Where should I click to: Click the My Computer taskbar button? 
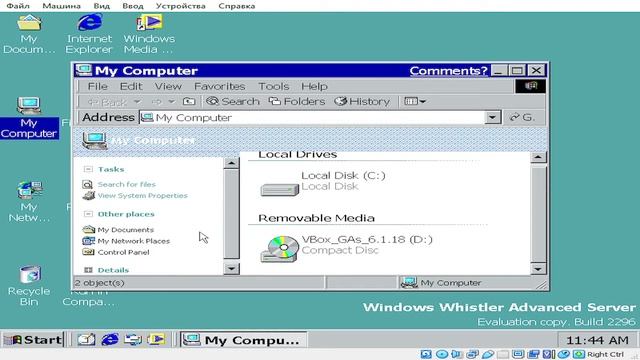243,339
